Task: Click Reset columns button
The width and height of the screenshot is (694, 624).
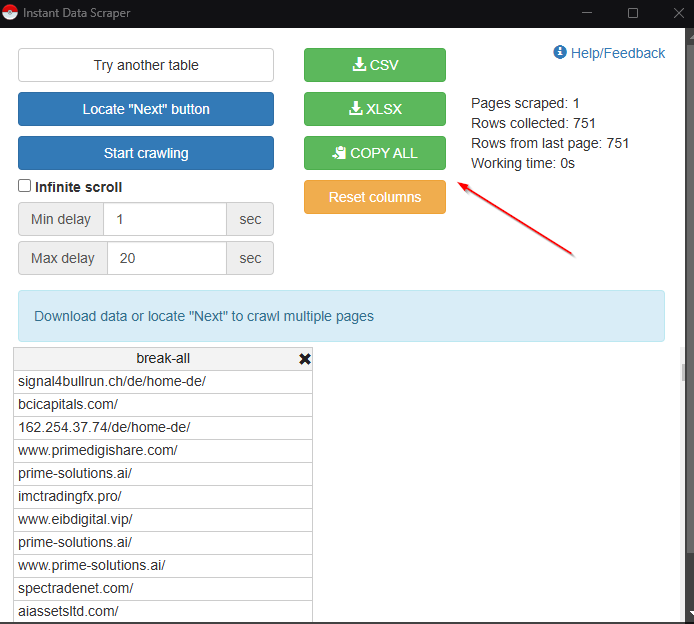Action: (x=374, y=197)
